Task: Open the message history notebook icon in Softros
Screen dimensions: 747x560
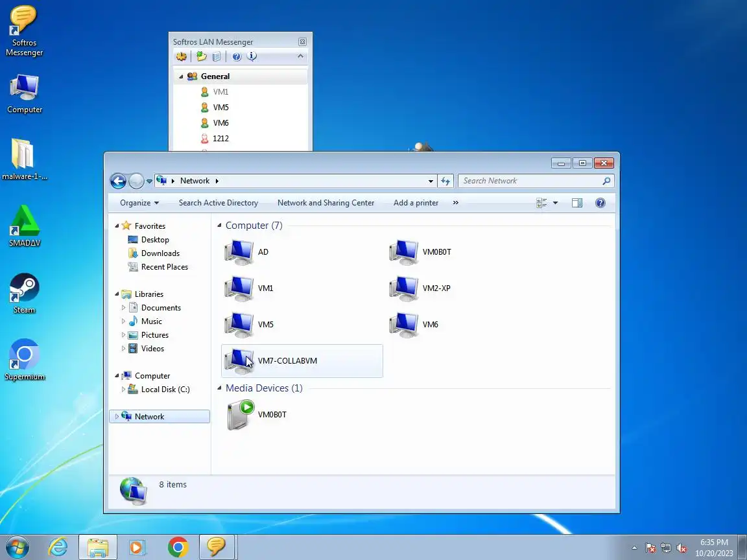Action: click(x=217, y=56)
